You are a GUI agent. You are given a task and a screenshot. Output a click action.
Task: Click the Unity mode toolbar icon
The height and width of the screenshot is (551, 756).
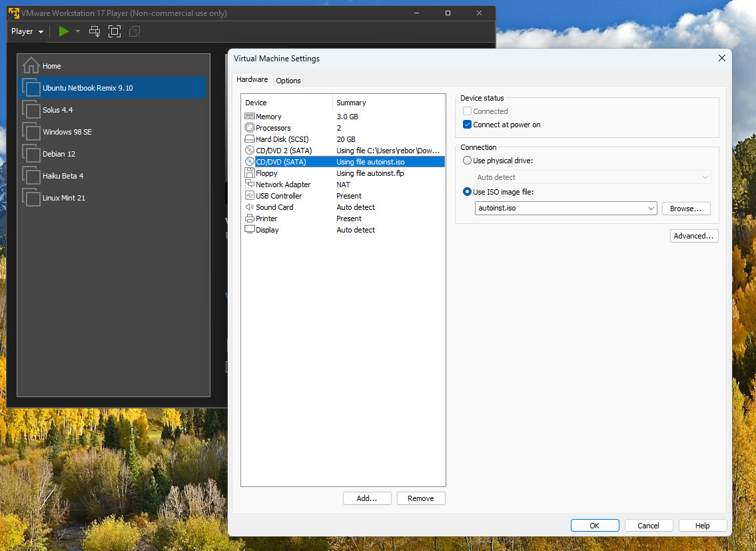point(135,31)
